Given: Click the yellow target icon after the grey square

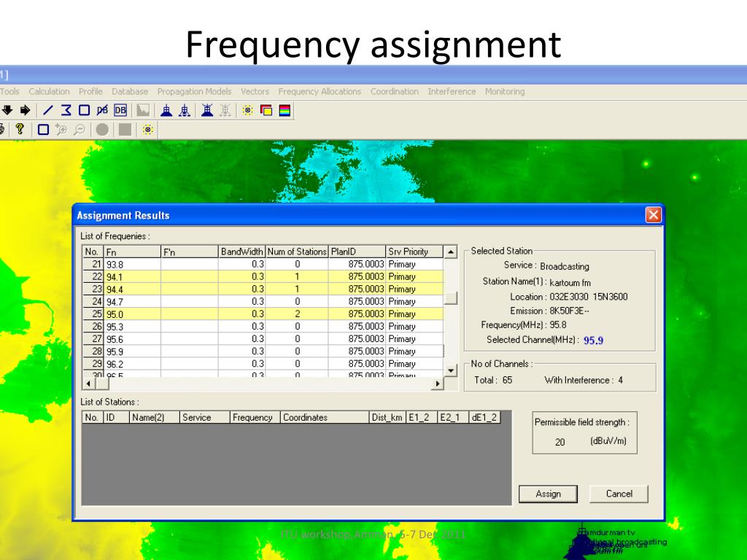Looking at the screenshot, I should pyautogui.click(x=147, y=129).
